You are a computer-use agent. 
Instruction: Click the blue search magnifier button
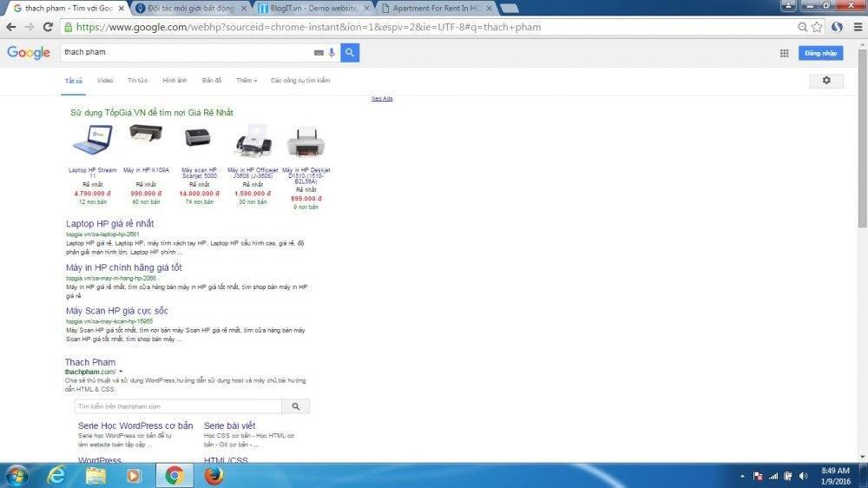(x=350, y=53)
